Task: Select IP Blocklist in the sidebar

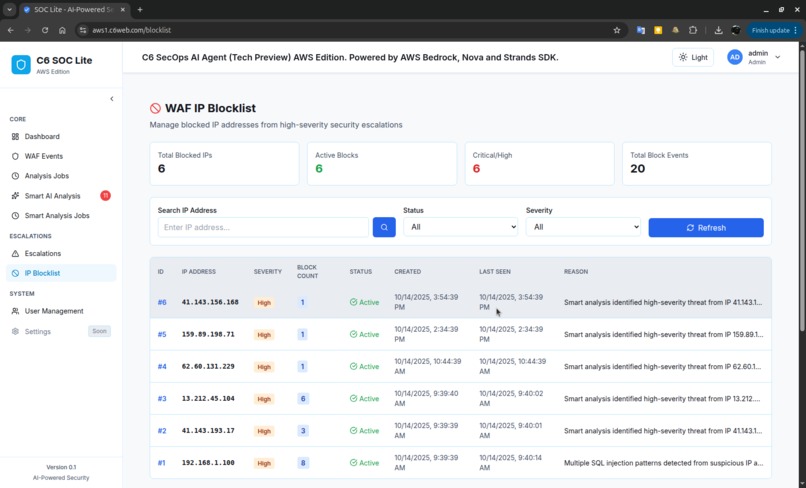Action: pos(61,273)
